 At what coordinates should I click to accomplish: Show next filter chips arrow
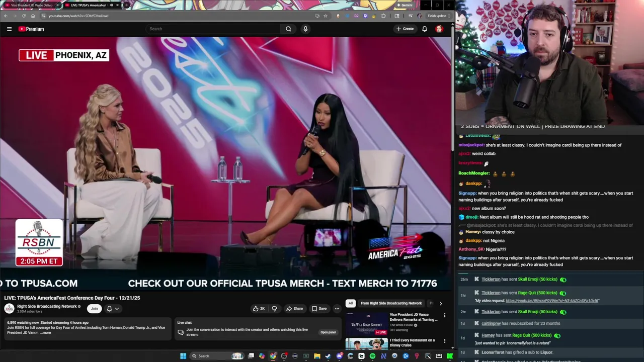(x=440, y=303)
